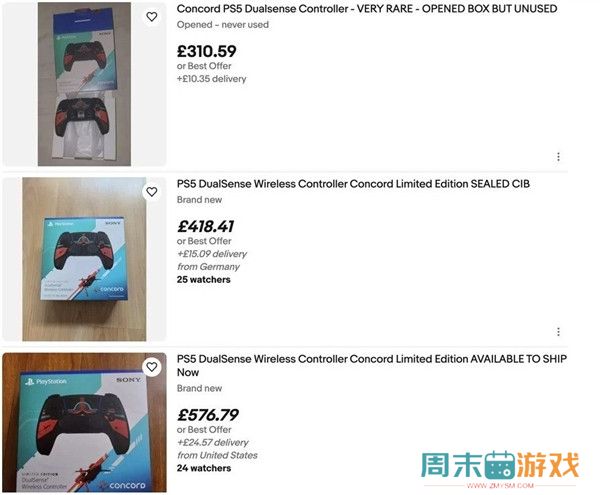Select 'or Best Offer' under £576.79

pos(204,430)
